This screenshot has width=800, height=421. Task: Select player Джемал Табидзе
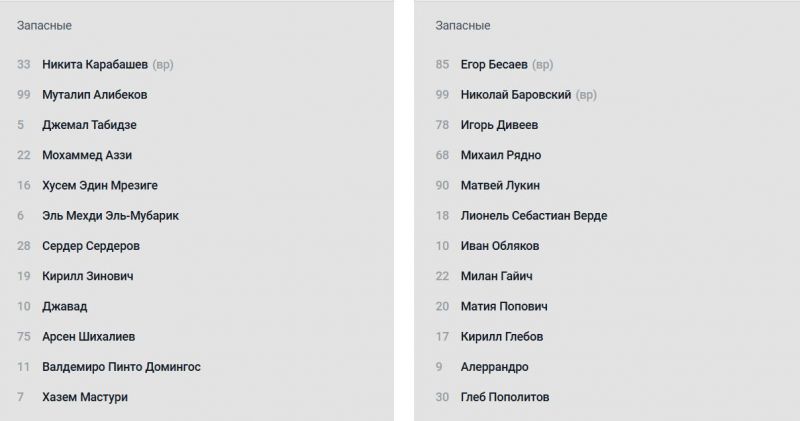(x=89, y=125)
